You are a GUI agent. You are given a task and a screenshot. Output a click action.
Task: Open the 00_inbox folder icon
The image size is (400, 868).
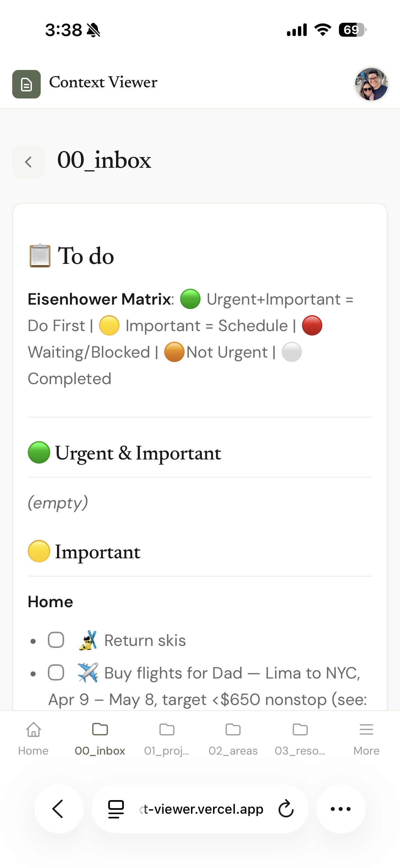[100, 729]
